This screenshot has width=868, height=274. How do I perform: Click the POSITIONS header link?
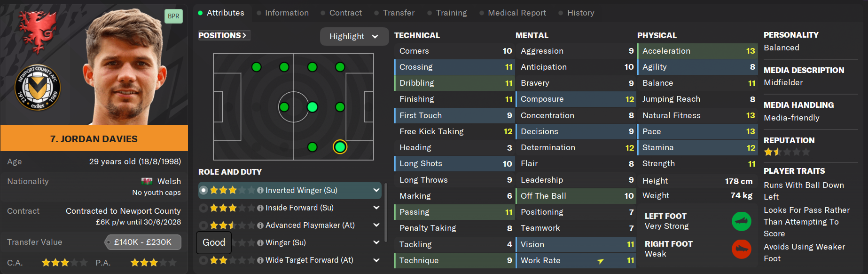tap(222, 35)
